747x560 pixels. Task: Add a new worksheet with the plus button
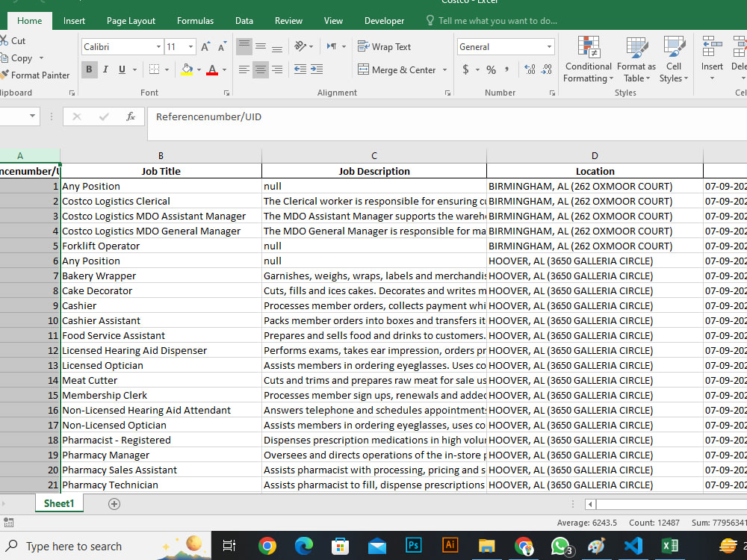point(114,504)
